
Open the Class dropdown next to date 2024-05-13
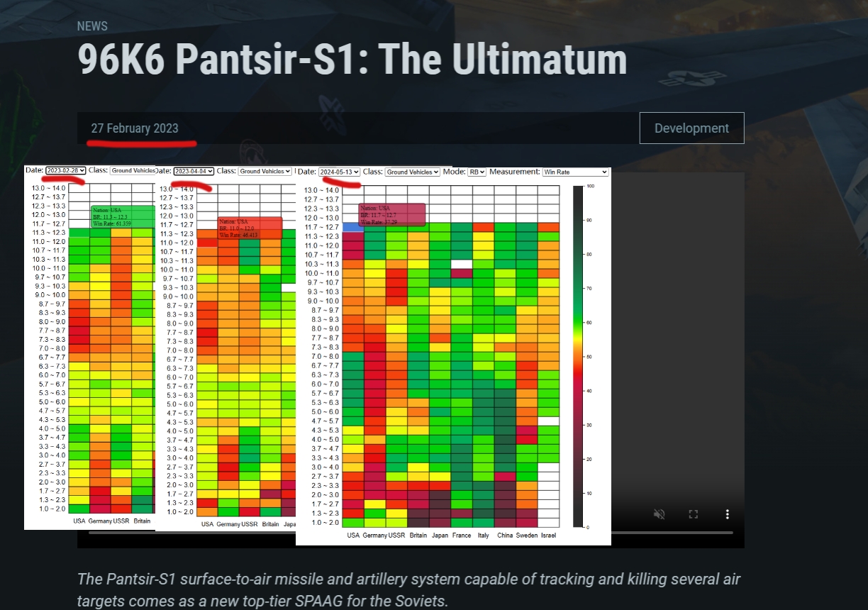point(411,172)
